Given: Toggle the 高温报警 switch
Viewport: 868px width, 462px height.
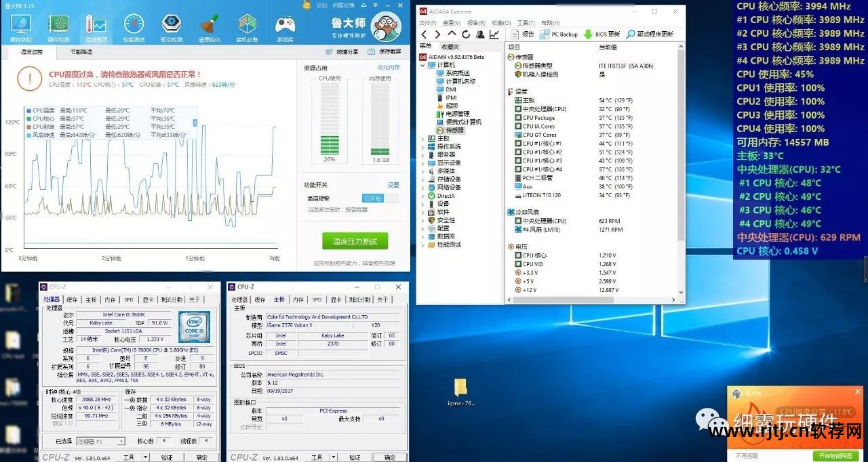Looking at the screenshot, I should click(x=380, y=198).
